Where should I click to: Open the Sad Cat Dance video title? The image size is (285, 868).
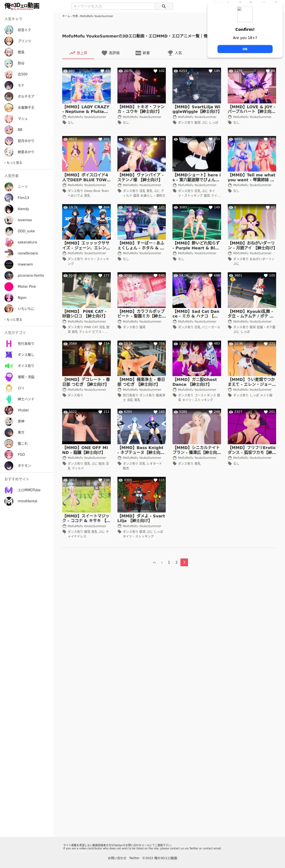tap(197, 314)
